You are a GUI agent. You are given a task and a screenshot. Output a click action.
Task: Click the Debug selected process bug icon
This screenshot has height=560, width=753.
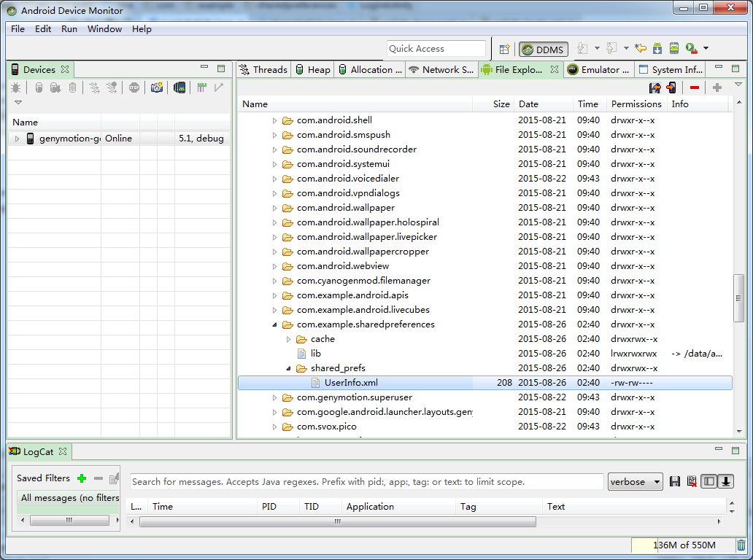coord(15,87)
